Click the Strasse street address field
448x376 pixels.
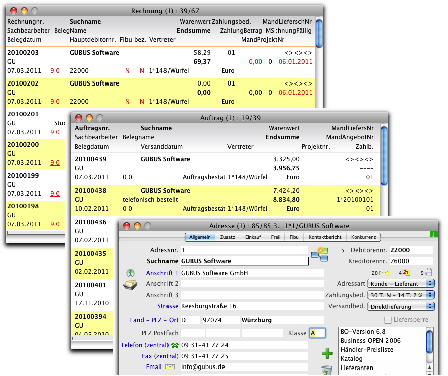(x=252, y=306)
